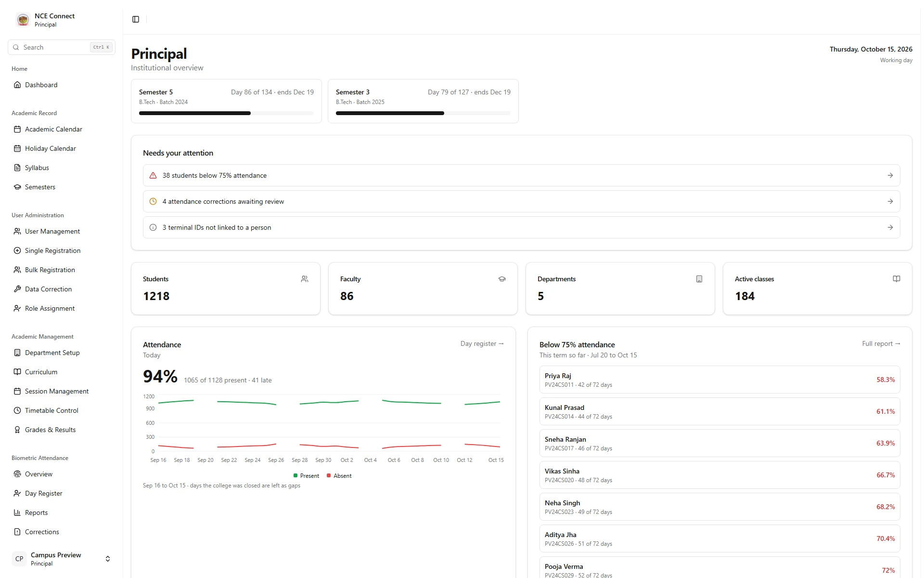Click the Faculty card graduation icon
924x578 pixels.
click(x=502, y=279)
